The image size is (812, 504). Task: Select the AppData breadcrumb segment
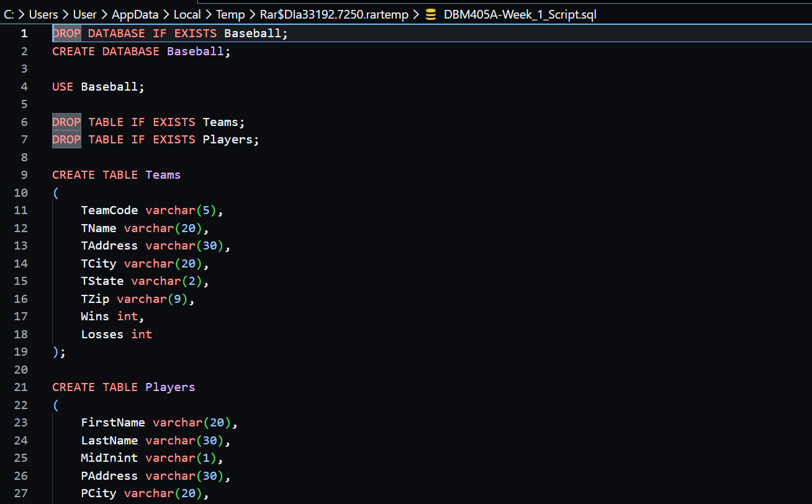click(x=135, y=15)
